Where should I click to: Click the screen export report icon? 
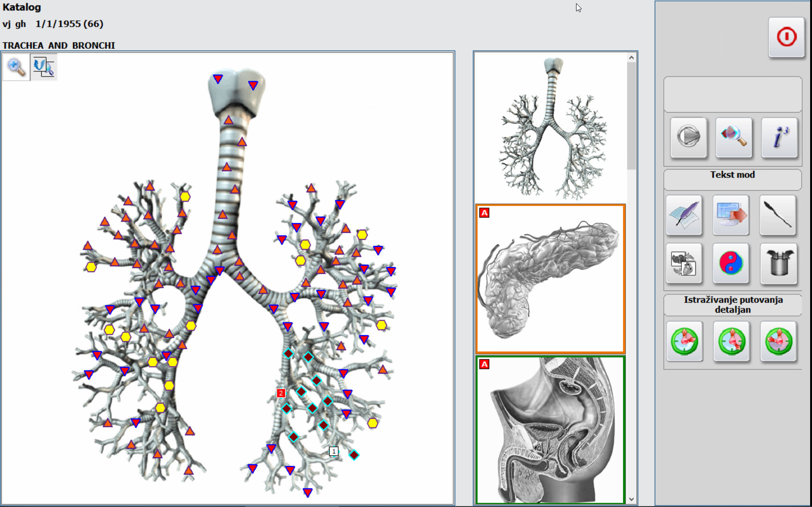tap(731, 215)
